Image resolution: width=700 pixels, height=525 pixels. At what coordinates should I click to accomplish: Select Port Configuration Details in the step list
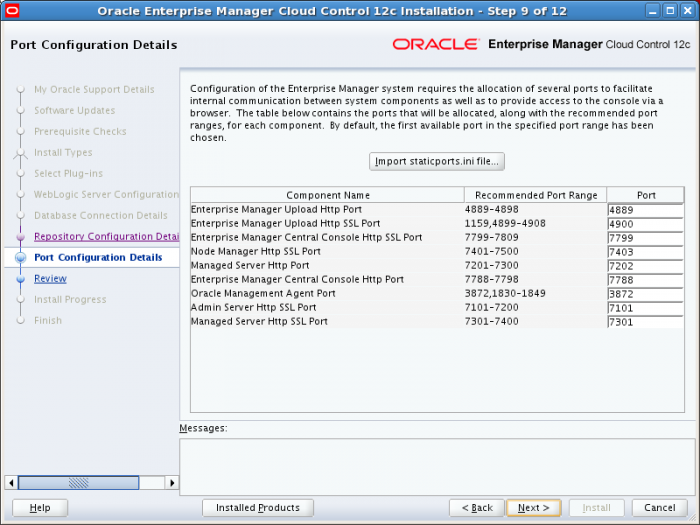pos(98,258)
